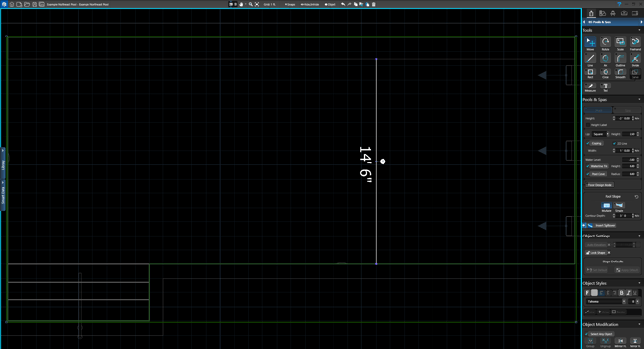Select the Arc tool
The height and width of the screenshot is (349, 644).
coord(606,59)
